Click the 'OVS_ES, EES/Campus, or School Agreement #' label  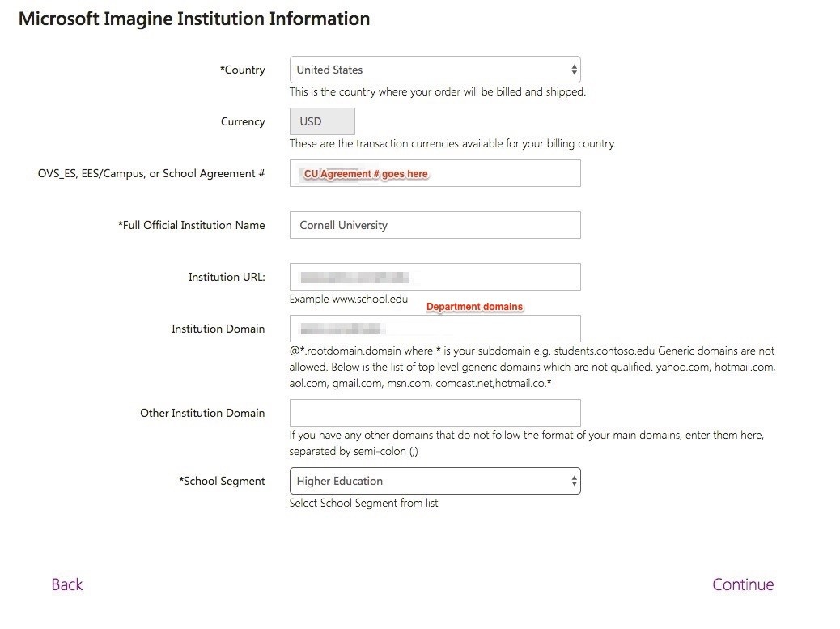pos(151,173)
